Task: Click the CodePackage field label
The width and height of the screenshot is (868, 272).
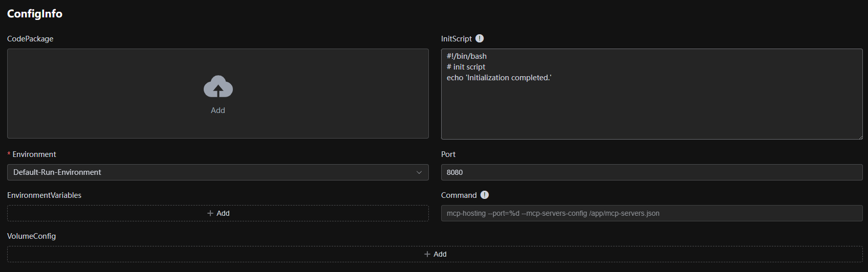Action: point(30,39)
